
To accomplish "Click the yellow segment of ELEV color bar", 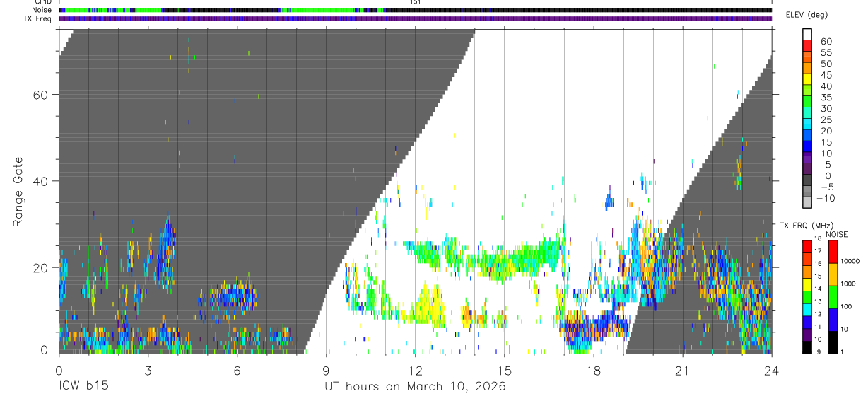I will pyautogui.click(x=807, y=80).
